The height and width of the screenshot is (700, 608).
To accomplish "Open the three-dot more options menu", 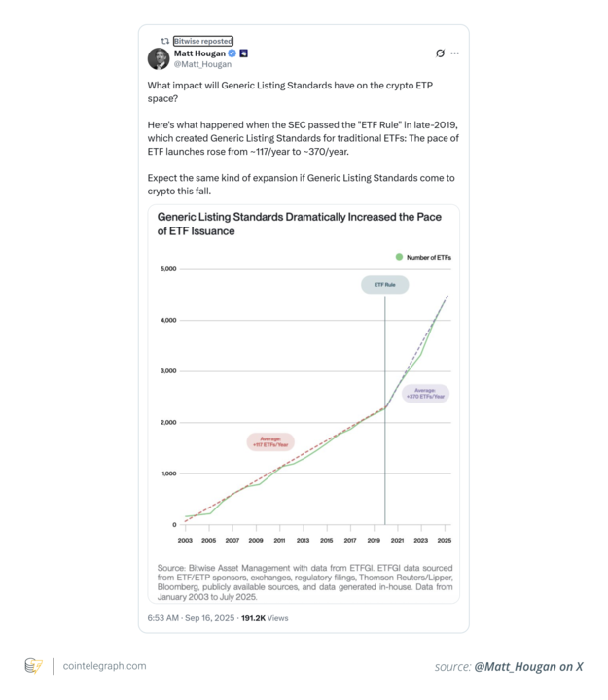I will [x=454, y=53].
